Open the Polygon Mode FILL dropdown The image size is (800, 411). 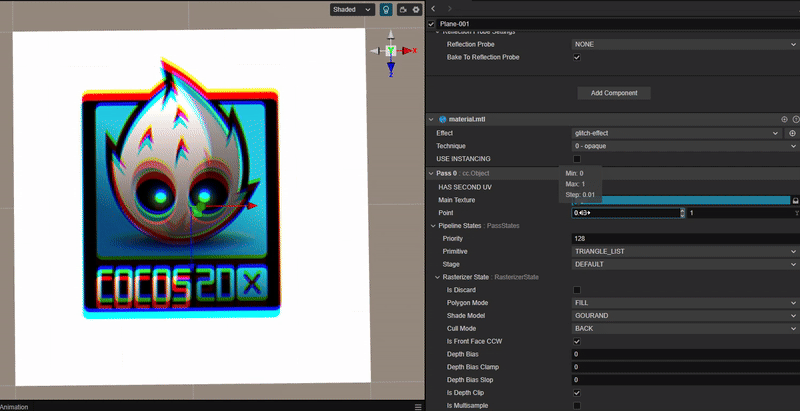click(x=685, y=302)
